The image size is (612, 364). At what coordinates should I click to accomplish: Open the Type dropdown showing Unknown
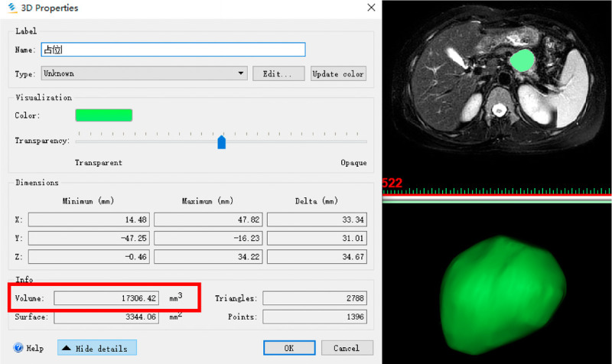(x=144, y=74)
